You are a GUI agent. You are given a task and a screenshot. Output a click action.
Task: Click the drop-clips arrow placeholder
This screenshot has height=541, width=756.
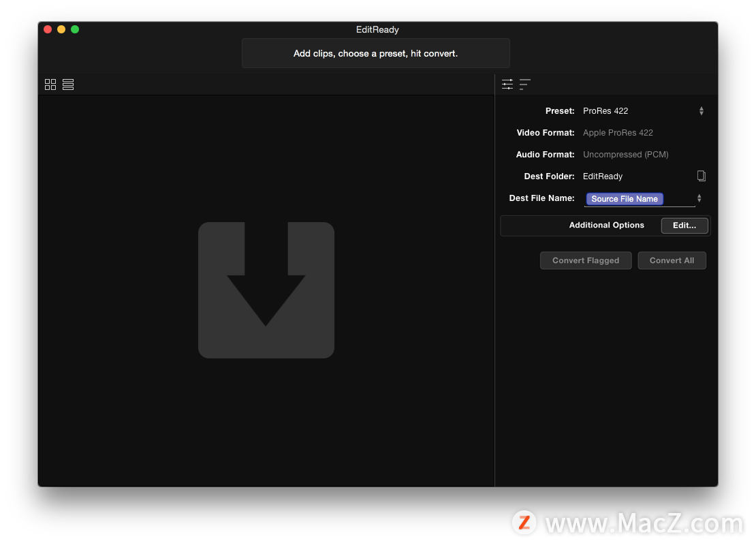(x=266, y=290)
